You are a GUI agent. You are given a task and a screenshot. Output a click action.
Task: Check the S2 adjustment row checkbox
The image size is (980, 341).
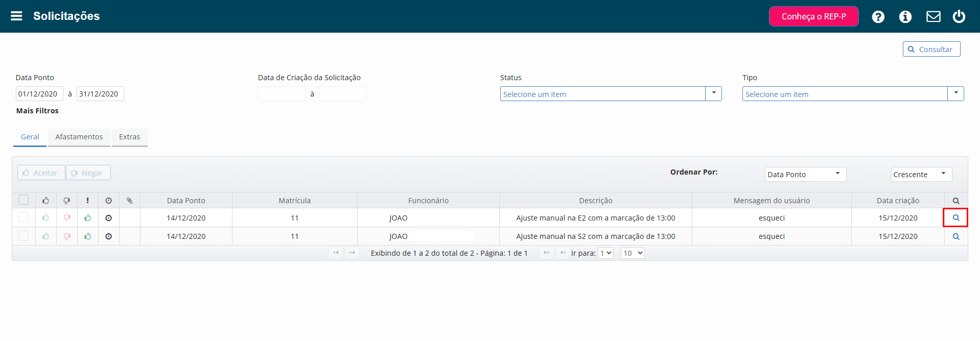pos(24,236)
